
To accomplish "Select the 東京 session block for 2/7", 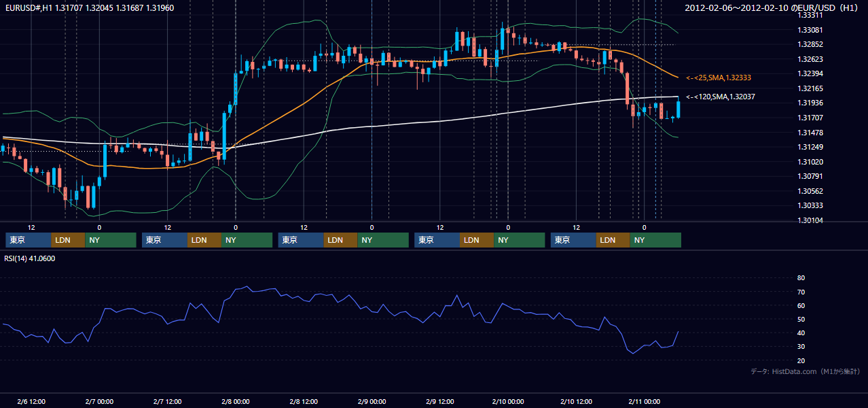I will pyautogui.click(x=164, y=240).
